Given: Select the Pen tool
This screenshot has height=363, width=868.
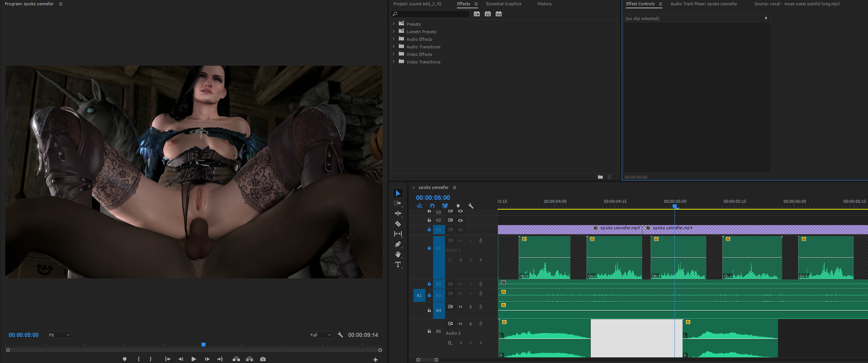Looking at the screenshot, I should [398, 244].
